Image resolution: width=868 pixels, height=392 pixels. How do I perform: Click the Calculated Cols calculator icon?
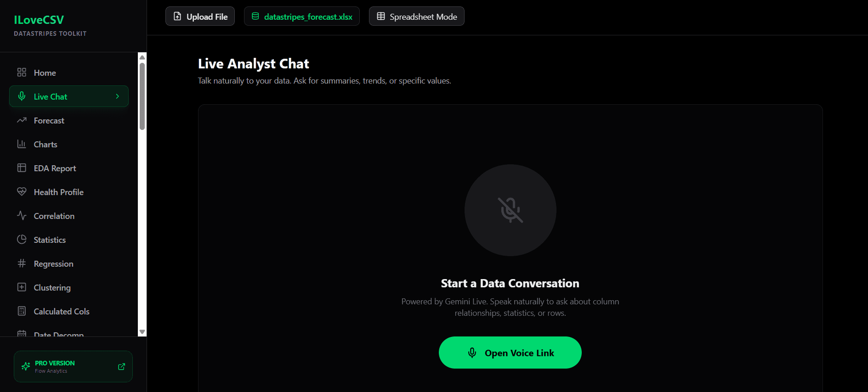tap(22, 311)
